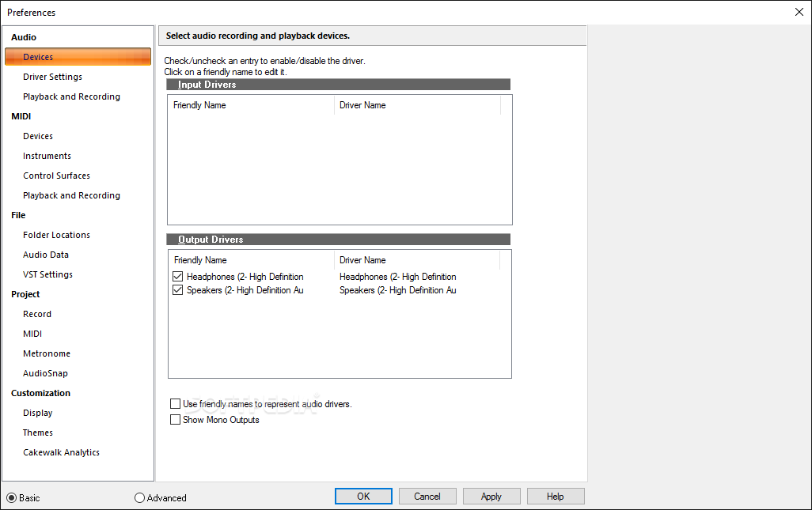Click the Customization category heading
Image resolution: width=812 pixels, height=510 pixels.
coord(40,393)
